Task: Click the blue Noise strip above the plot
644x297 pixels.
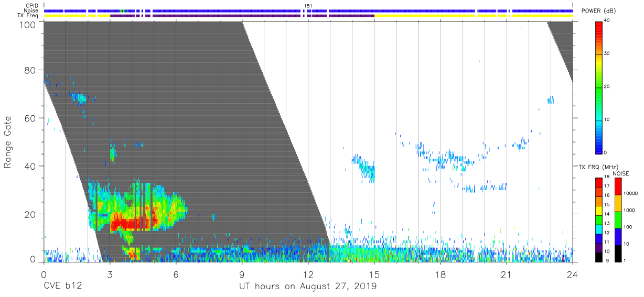Action: (308, 10)
